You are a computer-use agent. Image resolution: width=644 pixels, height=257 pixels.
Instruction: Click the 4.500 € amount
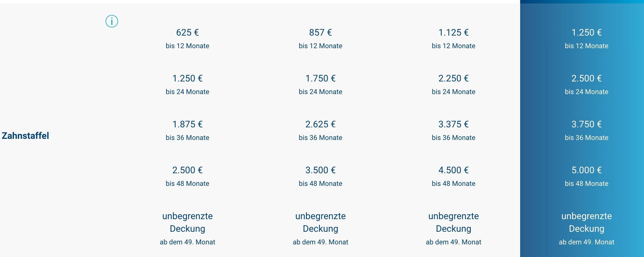(454, 170)
